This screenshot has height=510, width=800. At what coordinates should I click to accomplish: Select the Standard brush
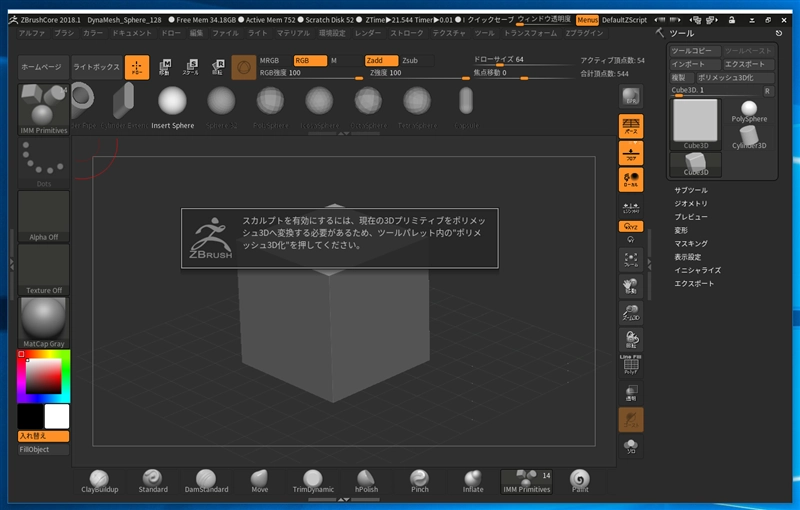pyautogui.click(x=153, y=481)
